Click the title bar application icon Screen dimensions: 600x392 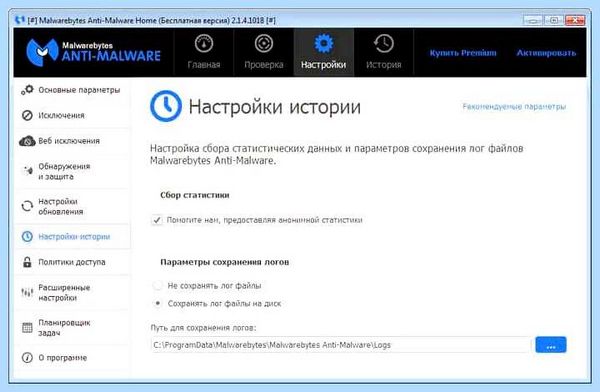pos(19,20)
